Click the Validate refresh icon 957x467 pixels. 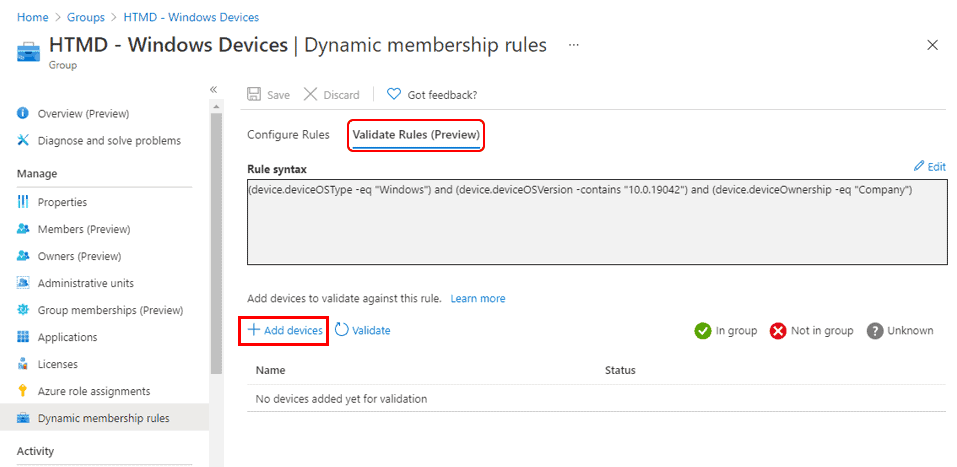(342, 330)
